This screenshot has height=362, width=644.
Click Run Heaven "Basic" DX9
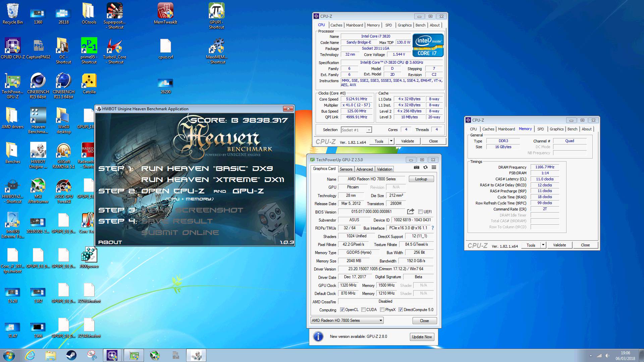click(207, 169)
